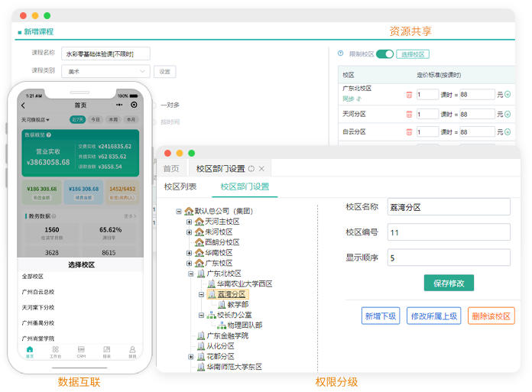Open the 课程类别 dropdown showing 美术
The height and width of the screenshot is (392, 532).
(x=105, y=72)
